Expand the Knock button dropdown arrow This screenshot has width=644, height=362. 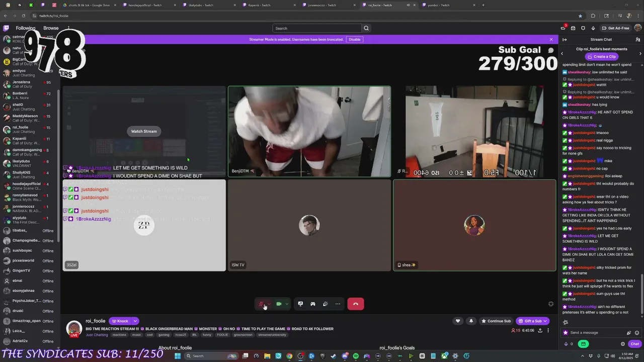[x=135, y=321]
